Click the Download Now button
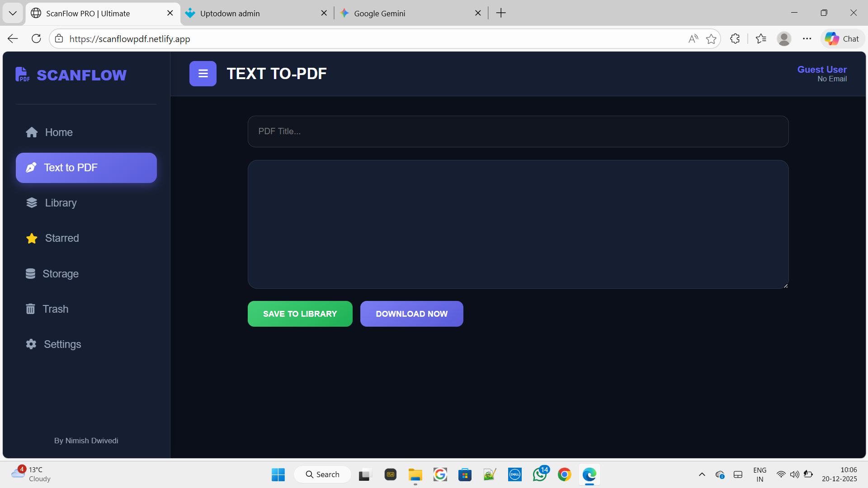Viewport: 868px width, 488px height. (x=411, y=314)
